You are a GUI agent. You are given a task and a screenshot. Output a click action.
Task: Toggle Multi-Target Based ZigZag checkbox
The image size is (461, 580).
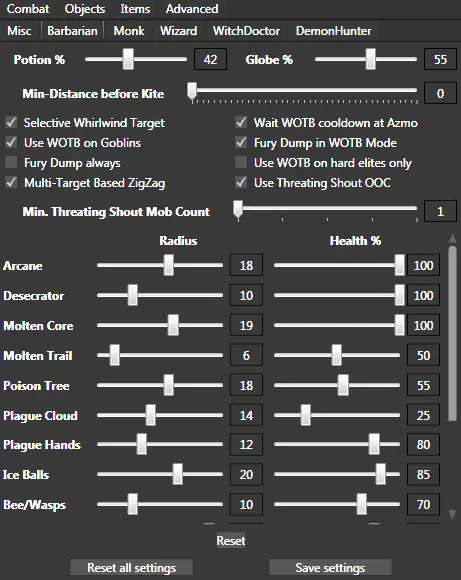(11, 182)
